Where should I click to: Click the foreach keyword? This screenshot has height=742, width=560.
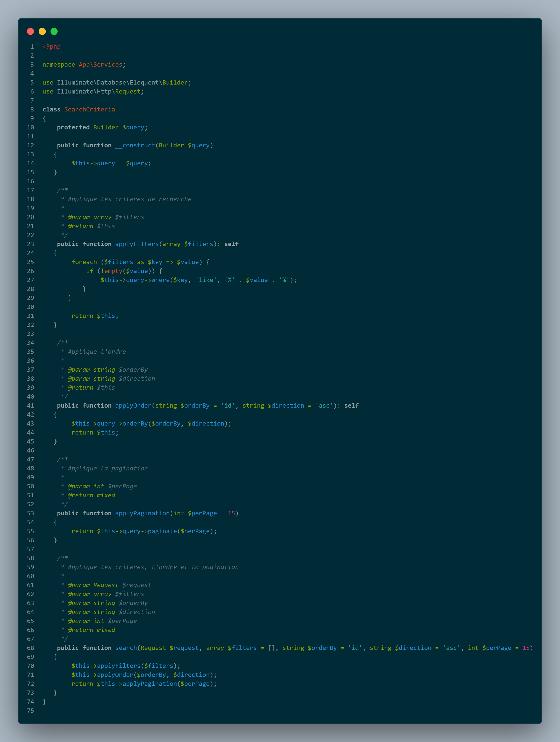(84, 262)
